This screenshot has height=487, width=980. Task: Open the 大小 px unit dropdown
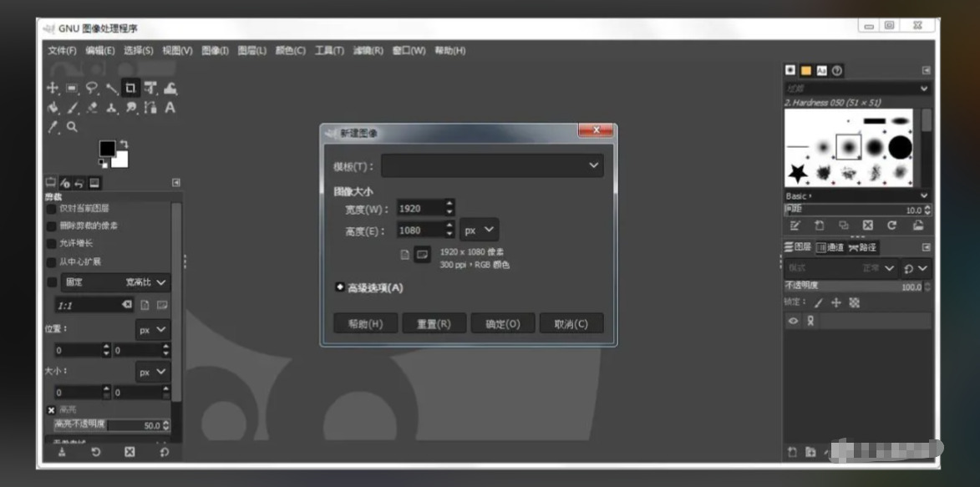153,372
